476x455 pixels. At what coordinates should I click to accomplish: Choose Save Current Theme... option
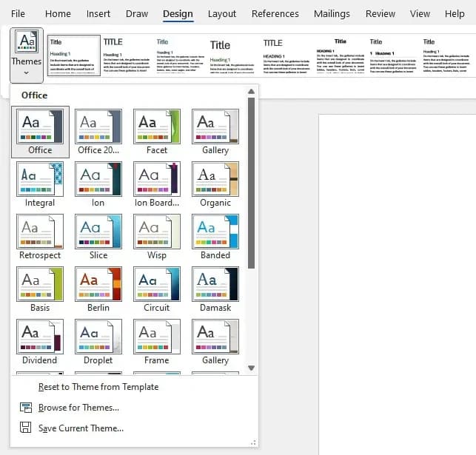click(81, 428)
